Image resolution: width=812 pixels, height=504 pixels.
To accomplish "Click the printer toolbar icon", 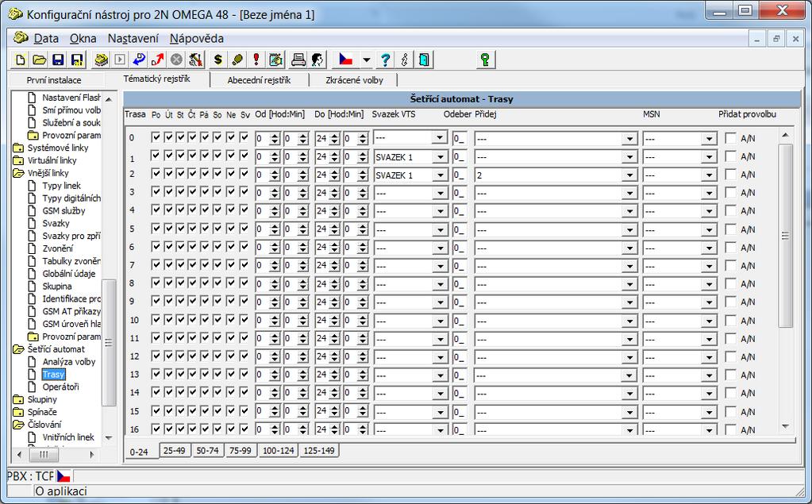I will tap(298, 60).
